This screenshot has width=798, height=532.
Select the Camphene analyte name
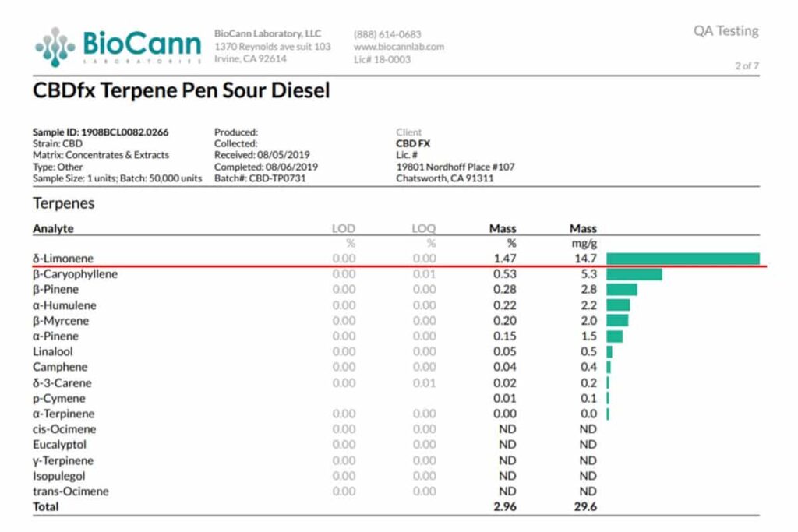pyautogui.click(x=60, y=367)
